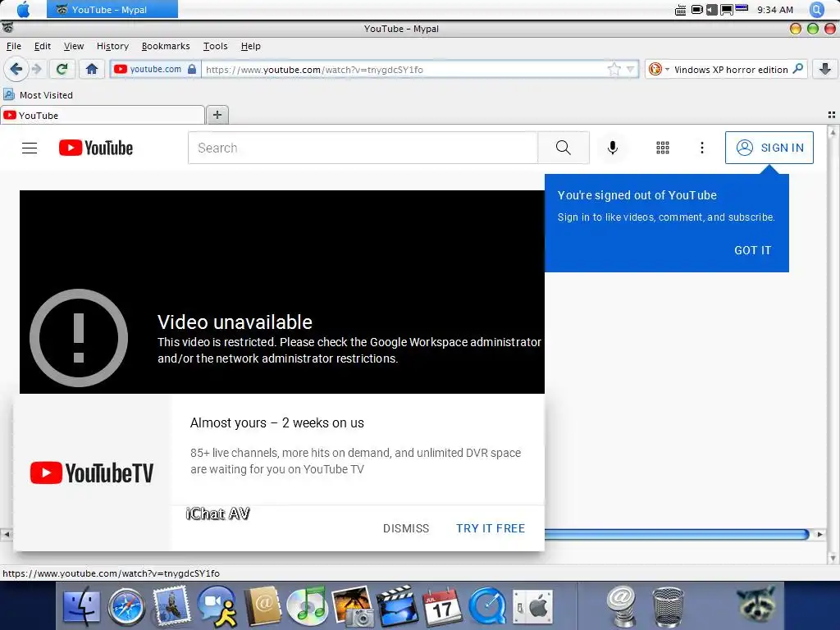The width and height of the screenshot is (840, 630).
Task: Open the Apple menu
Action: click(x=24, y=9)
